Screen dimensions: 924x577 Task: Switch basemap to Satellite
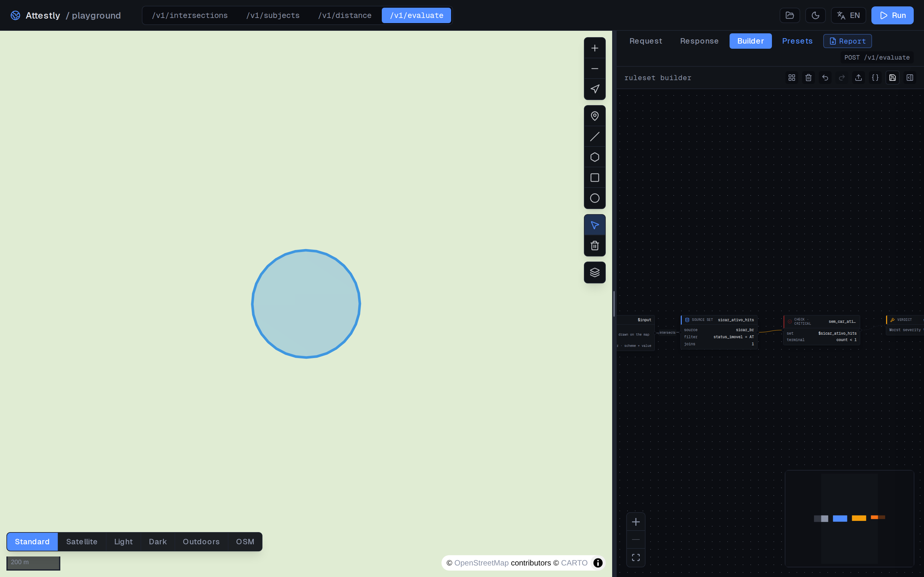tap(82, 541)
